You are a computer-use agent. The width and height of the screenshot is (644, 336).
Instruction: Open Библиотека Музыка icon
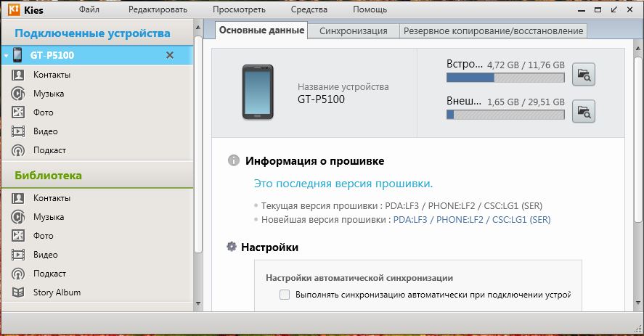tap(17, 217)
